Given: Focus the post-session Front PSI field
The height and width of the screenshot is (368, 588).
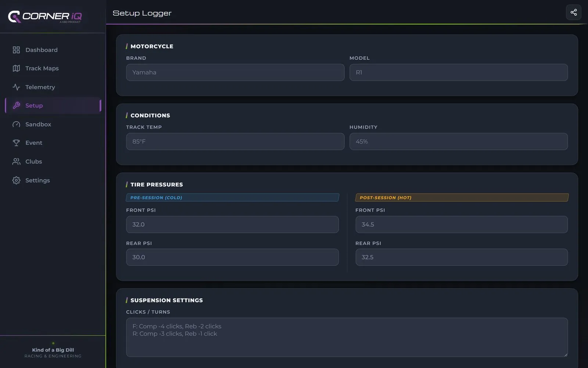Looking at the screenshot, I should [462, 224].
